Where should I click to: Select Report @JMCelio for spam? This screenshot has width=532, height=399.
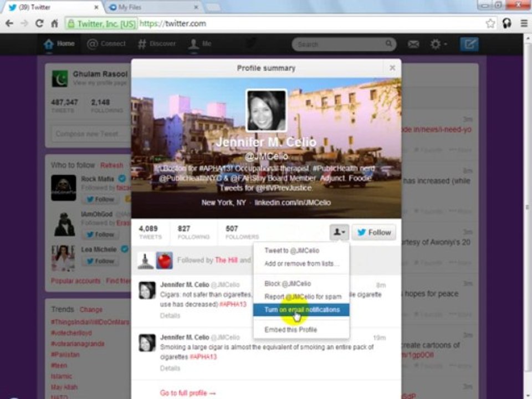pyautogui.click(x=301, y=297)
